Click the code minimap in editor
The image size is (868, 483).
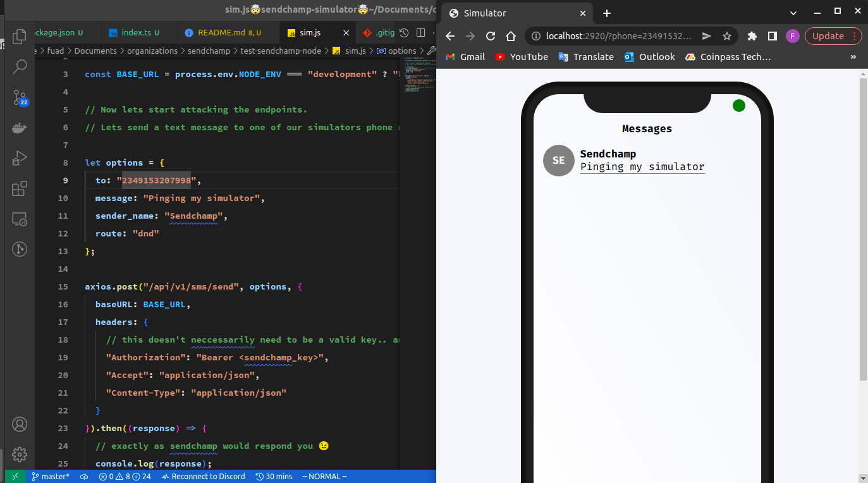[x=417, y=76]
